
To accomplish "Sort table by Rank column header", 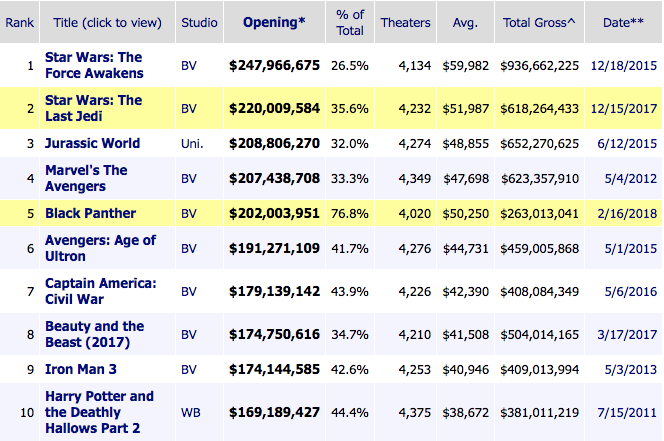I will pyautogui.click(x=19, y=22).
